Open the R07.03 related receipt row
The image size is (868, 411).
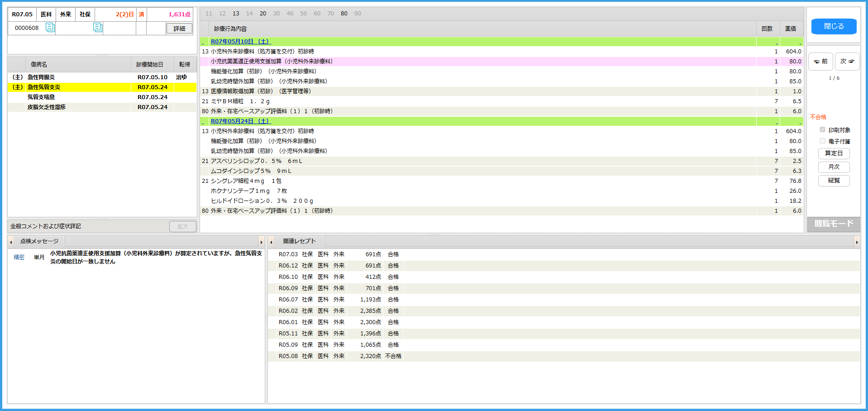coord(564,254)
